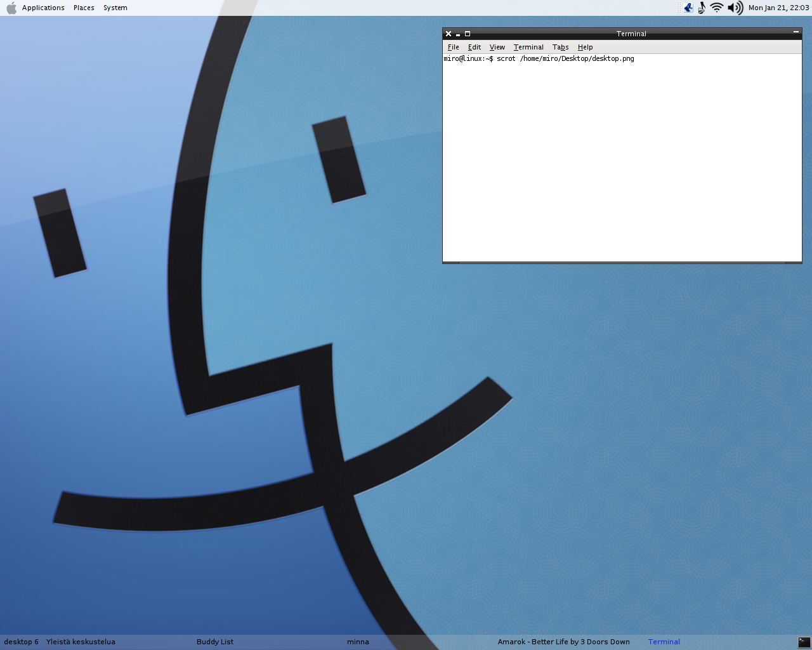This screenshot has width=812, height=650.
Task: Open the Bluetooth tray icon
Action: [688, 8]
